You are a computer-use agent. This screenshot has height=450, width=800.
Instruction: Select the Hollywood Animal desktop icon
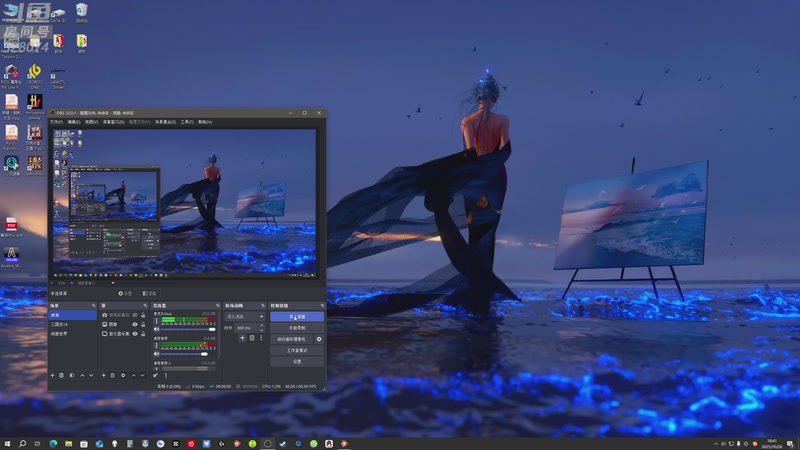[35, 106]
